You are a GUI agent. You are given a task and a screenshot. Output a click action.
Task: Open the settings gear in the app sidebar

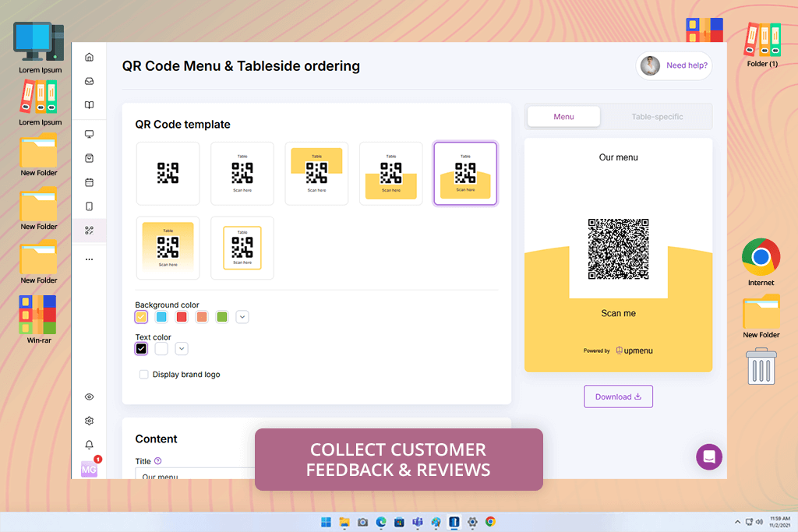[89, 421]
